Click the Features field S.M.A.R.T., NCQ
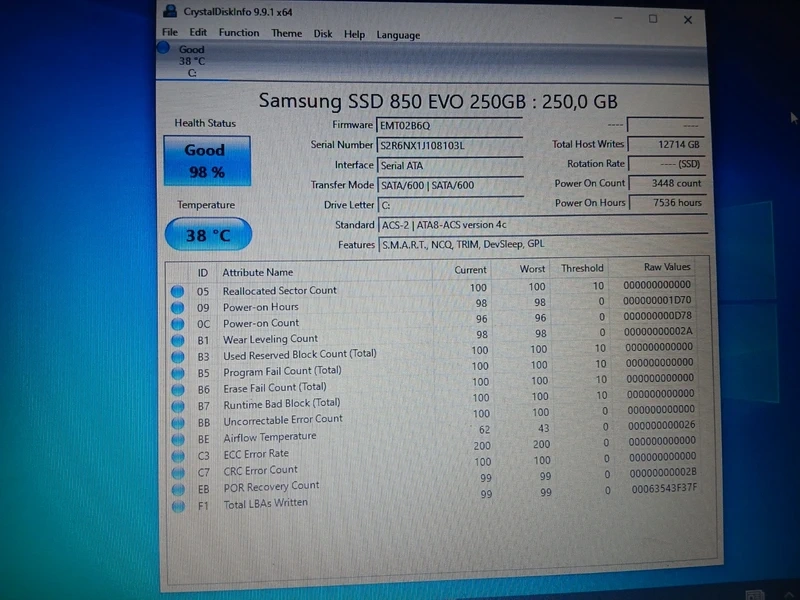The image size is (800, 600). pos(543,244)
